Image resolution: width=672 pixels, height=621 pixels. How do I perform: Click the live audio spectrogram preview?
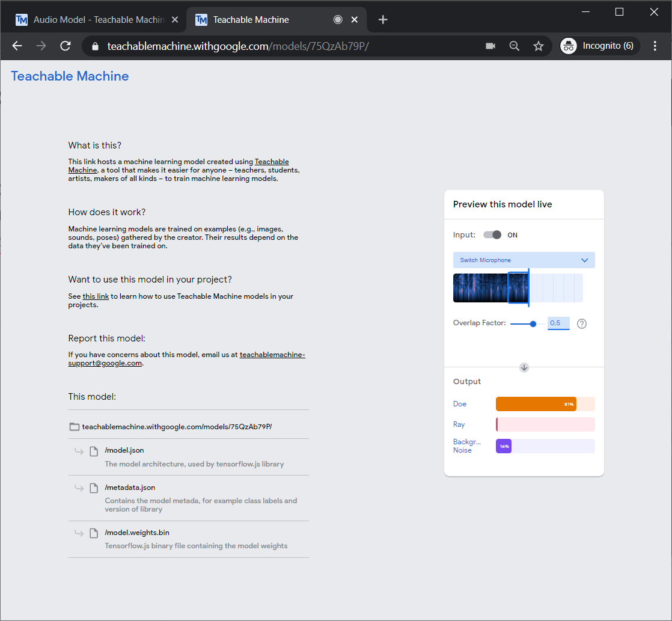coord(518,288)
